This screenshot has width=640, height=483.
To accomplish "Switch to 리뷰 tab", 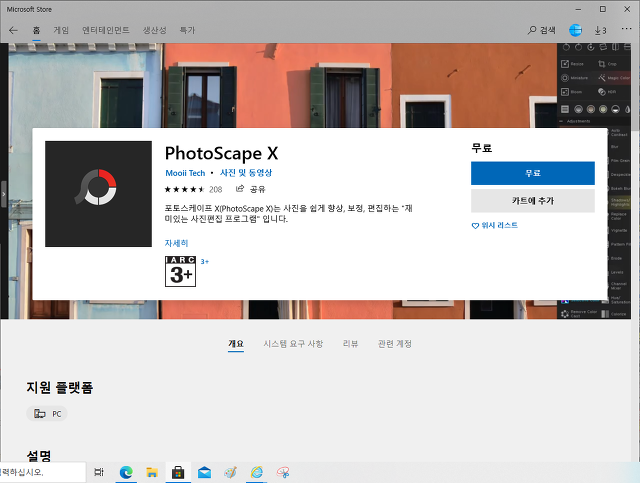I will (x=350, y=344).
